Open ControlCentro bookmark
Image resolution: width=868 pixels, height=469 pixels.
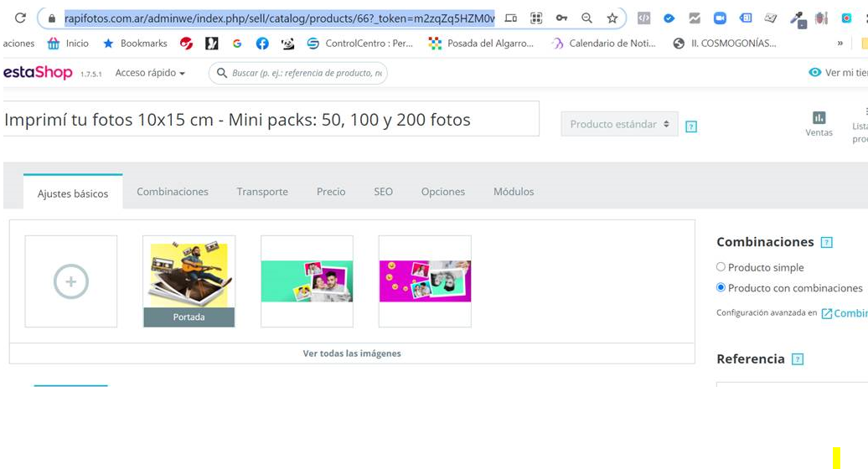[359, 44]
